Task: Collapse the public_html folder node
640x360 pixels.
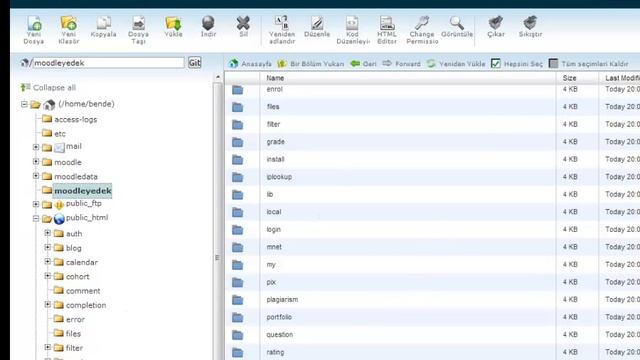Action: click(36, 218)
